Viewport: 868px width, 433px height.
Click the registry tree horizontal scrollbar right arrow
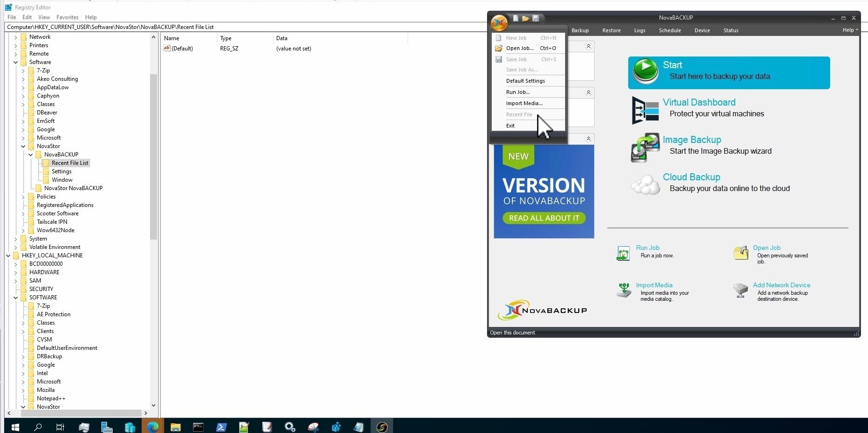tap(146, 413)
